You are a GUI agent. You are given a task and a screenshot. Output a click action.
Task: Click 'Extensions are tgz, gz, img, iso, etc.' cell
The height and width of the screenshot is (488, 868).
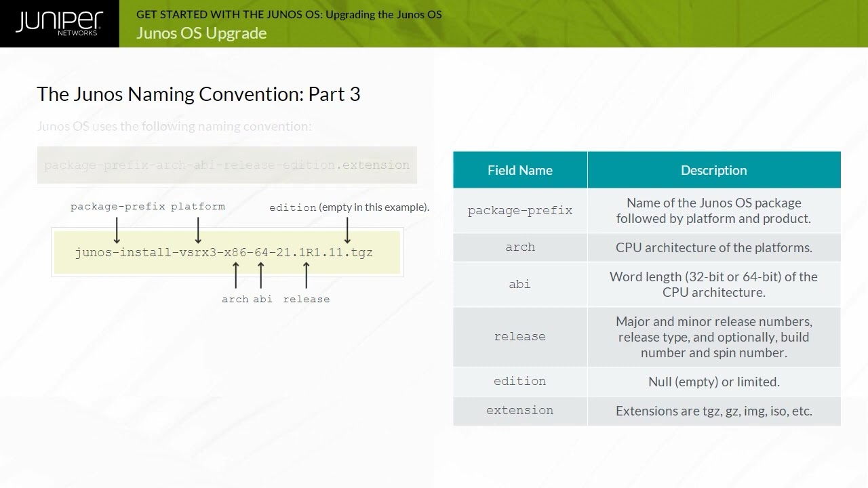[x=714, y=411]
